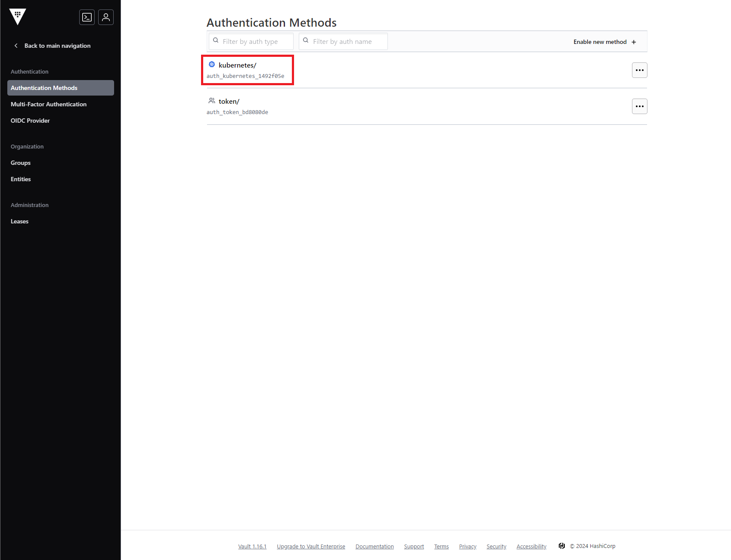Viewport: 731px width, 560px height.
Task: Click the back chevron arrow icon
Action: coord(16,46)
